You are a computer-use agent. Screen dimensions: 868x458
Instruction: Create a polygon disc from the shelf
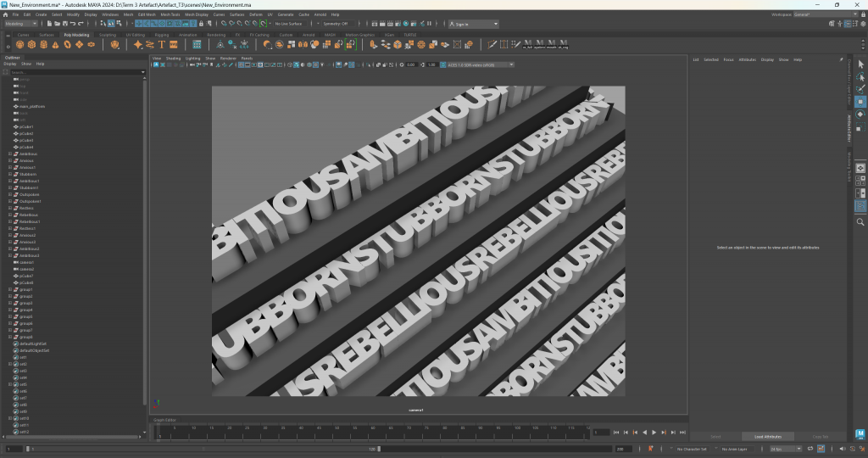tap(92, 44)
